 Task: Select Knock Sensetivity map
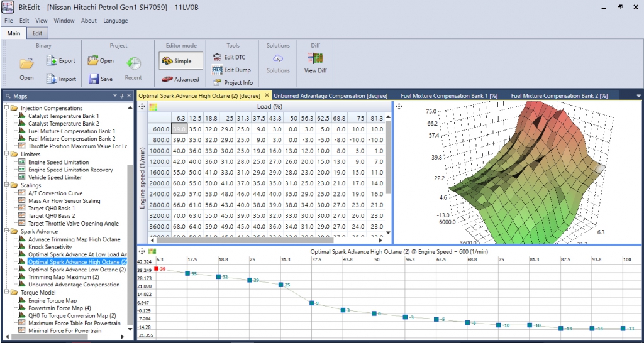(50, 247)
